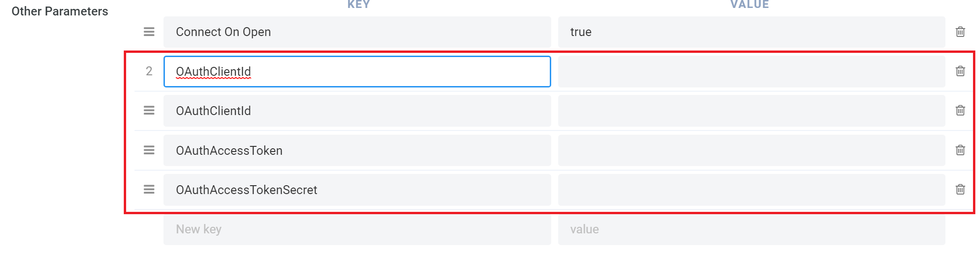Click the OAuthAccessTokenSecret key field
The image size is (980, 253).
[357, 190]
